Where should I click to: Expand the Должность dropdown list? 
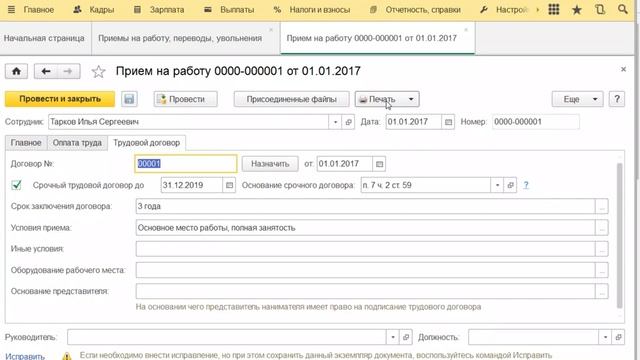(x=605, y=337)
